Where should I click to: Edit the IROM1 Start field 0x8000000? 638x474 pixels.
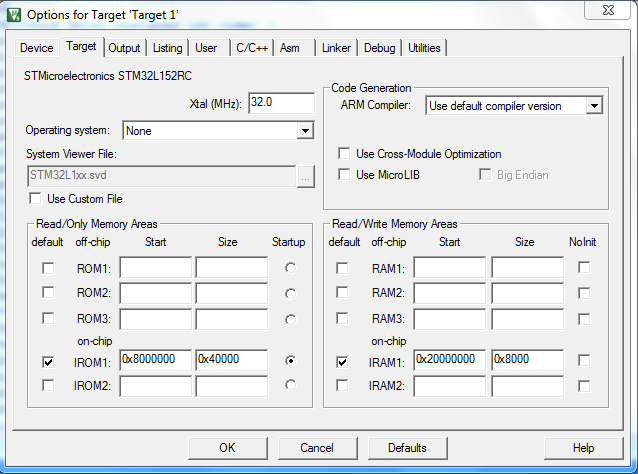click(155, 360)
